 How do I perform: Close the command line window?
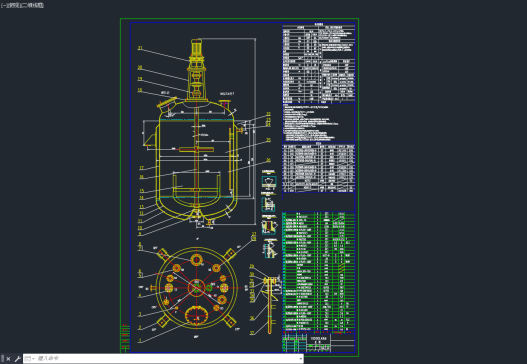pos(8,359)
